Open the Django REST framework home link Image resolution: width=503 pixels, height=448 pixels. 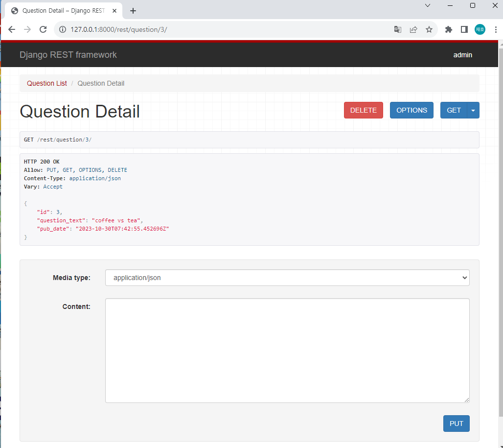68,55
